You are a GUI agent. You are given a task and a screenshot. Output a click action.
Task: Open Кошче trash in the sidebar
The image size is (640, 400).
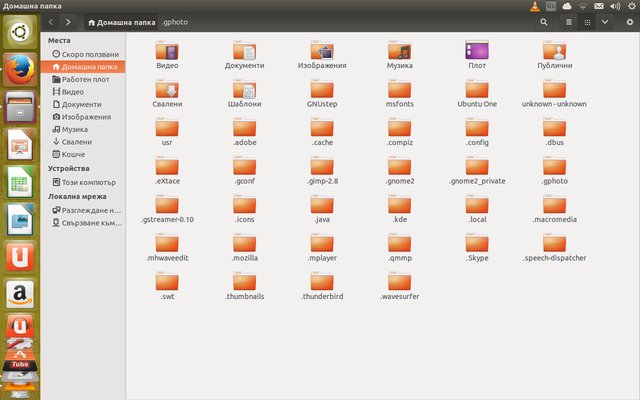click(x=73, y=154)
